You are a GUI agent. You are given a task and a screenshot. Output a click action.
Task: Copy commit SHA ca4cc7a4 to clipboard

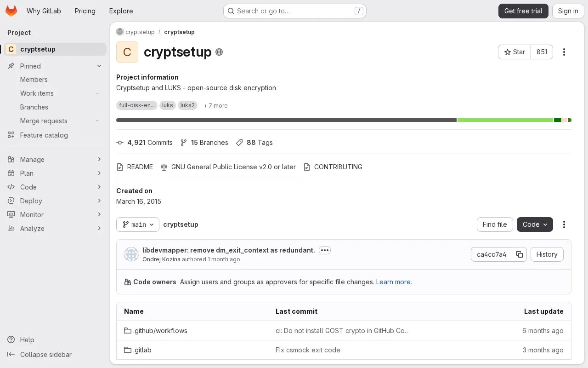(x=520, y=254)
